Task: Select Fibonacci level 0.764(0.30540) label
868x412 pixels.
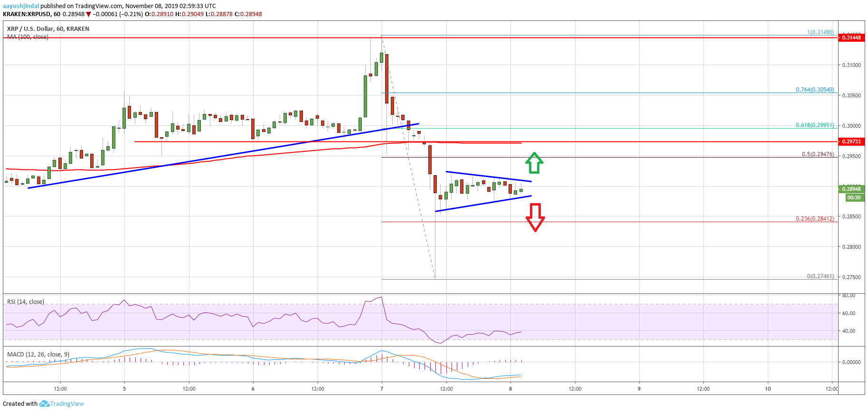Action: pyautogui.click(x=815, y=90)
